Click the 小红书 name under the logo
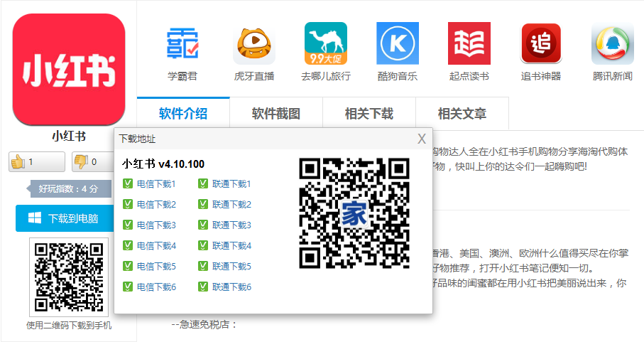This screenshot has height=342, width=644. pyautogui.click(x=69, y=136)
